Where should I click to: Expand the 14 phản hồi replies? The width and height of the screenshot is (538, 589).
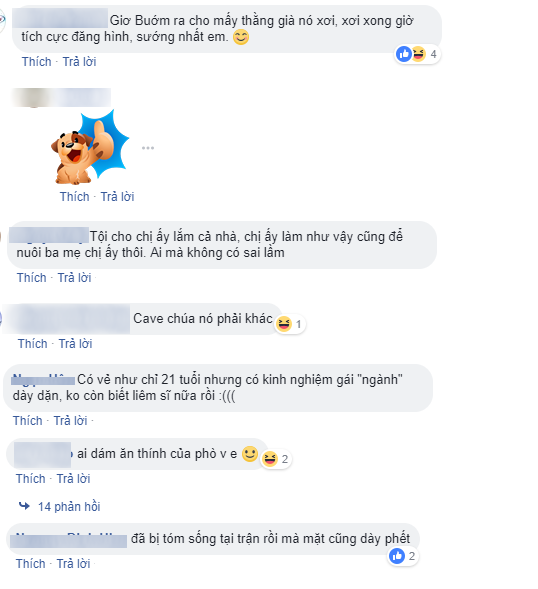[x=69, y=507]
